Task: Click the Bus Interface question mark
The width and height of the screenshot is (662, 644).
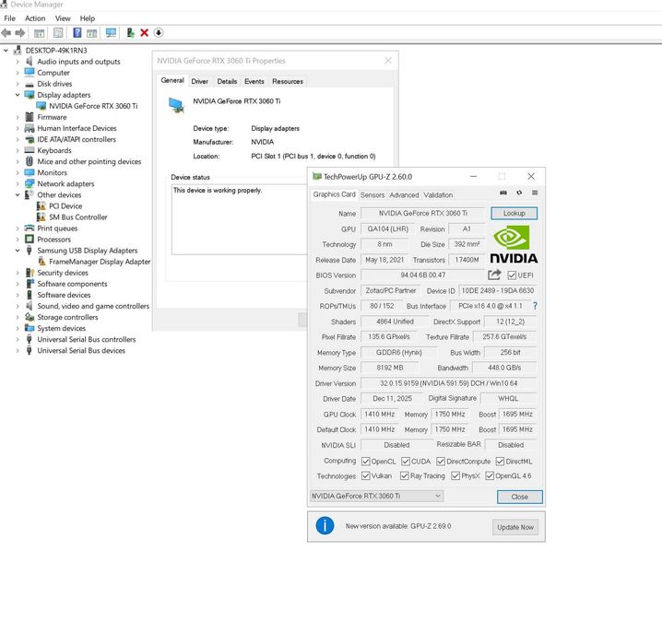Action: [535, 306]
